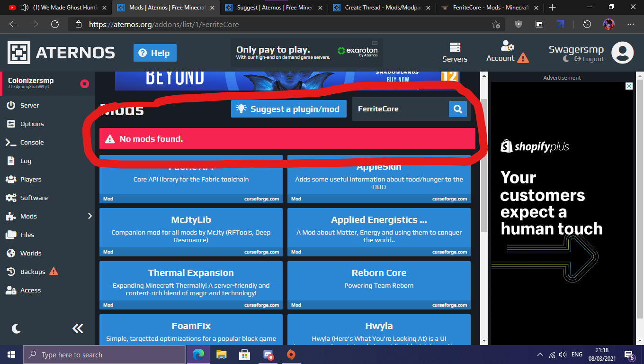Click the Logout link

point(589,59)
